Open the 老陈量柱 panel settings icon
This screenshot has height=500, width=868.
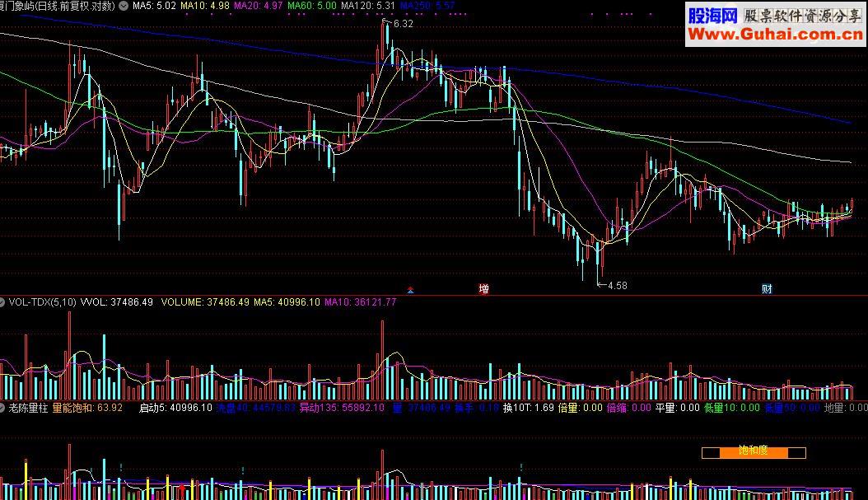(x=2, y=408)
